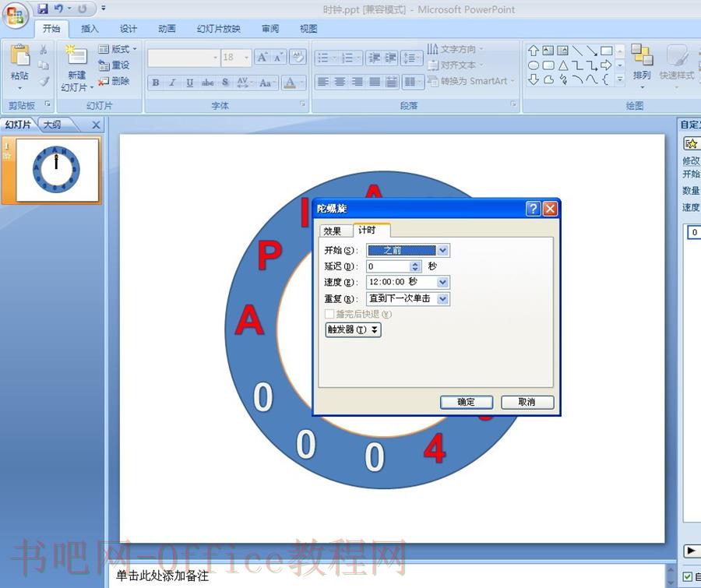Expand the Speed 12:00:00 dropdown
701x588 pixels.
click(442, 282)
